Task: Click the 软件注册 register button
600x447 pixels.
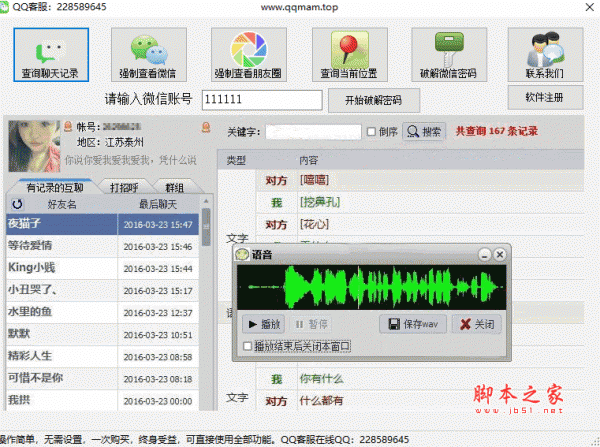Action: tap(545, 98)
